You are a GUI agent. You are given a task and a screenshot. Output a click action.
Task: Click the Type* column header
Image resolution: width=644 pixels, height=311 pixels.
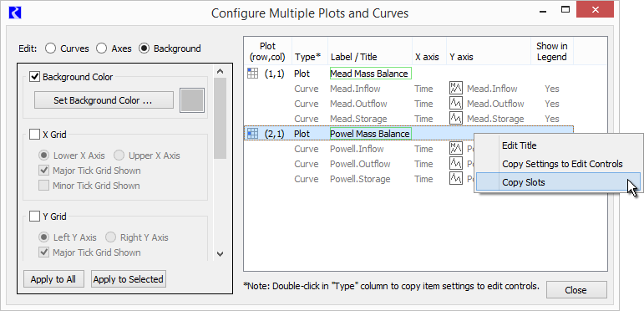(310, 51)
